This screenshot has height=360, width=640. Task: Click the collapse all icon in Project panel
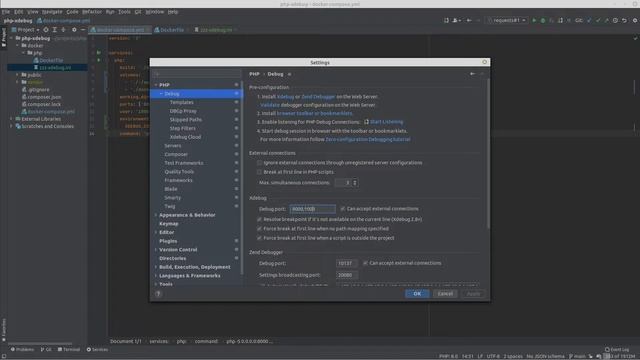pyautogui.click(x=63, y=30)
